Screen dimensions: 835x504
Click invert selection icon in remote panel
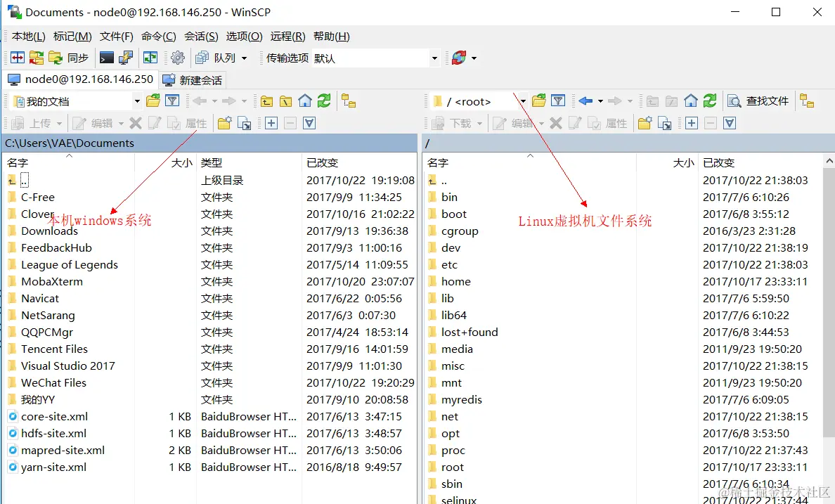click(x=730, y=123)
